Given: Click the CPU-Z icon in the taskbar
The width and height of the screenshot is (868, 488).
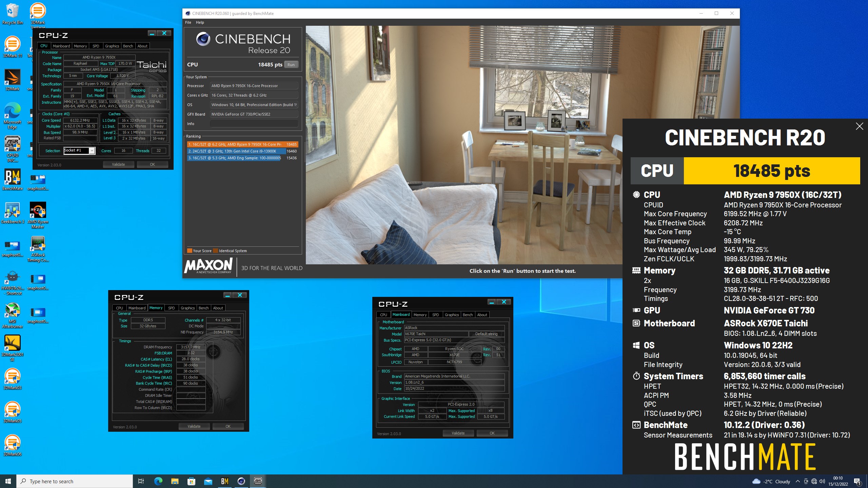Looking at the screenshot, I should pyautogui.click(x=258, y=481).
